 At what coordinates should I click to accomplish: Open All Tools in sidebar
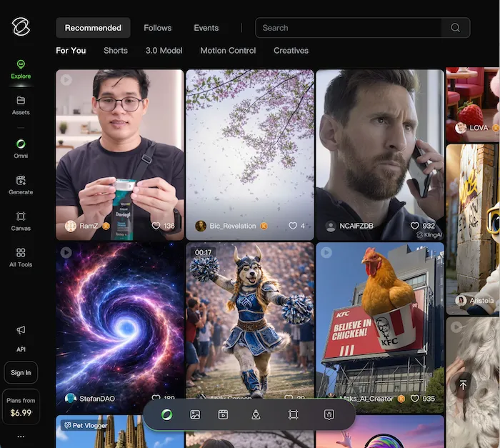[x=21, y=257]
